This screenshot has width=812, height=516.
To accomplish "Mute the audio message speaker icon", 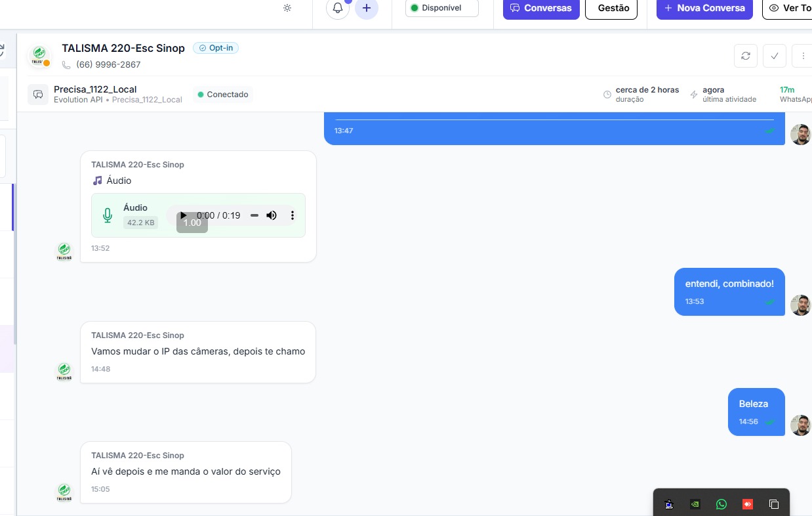I will pyautogui.click(x=272, y=215).
